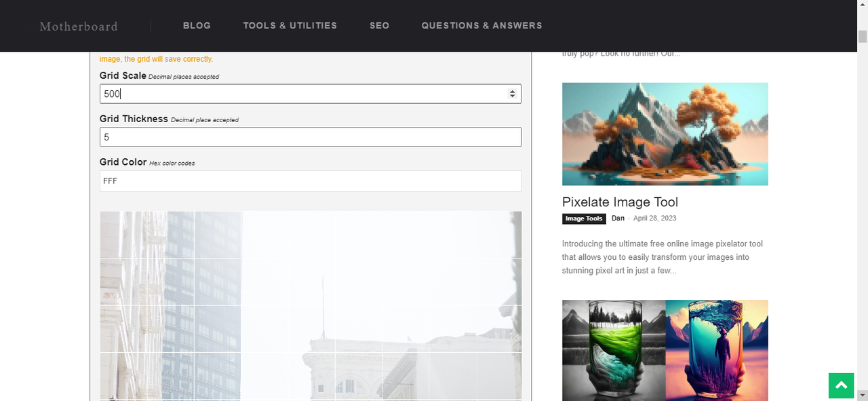The width and height of the screenshot is (868, 401).
Task: Click the Pixelate Image Tool article title
Action: tap(620, 202)
